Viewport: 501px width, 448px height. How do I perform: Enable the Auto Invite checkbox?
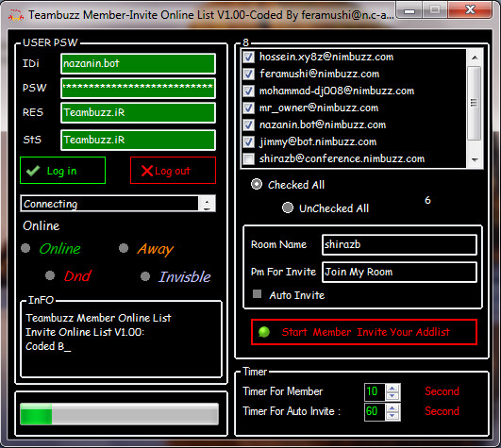[257, 293]
